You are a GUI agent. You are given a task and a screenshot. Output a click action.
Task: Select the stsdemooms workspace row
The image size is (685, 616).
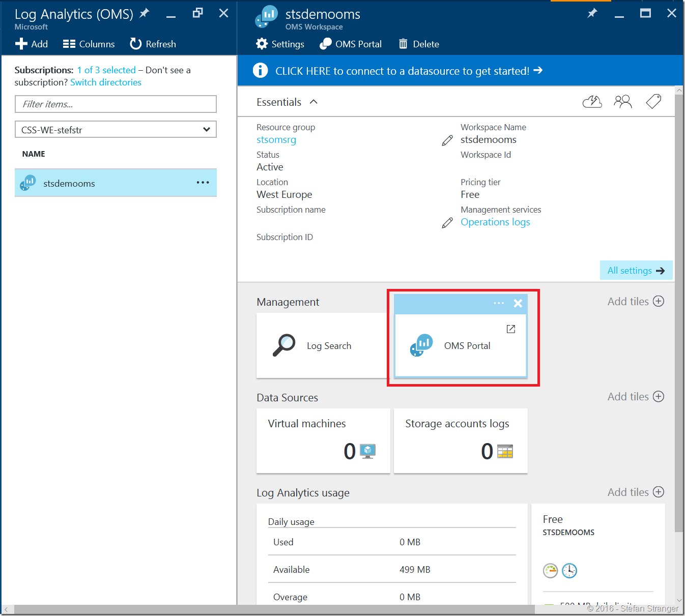[x=116, y=183]
